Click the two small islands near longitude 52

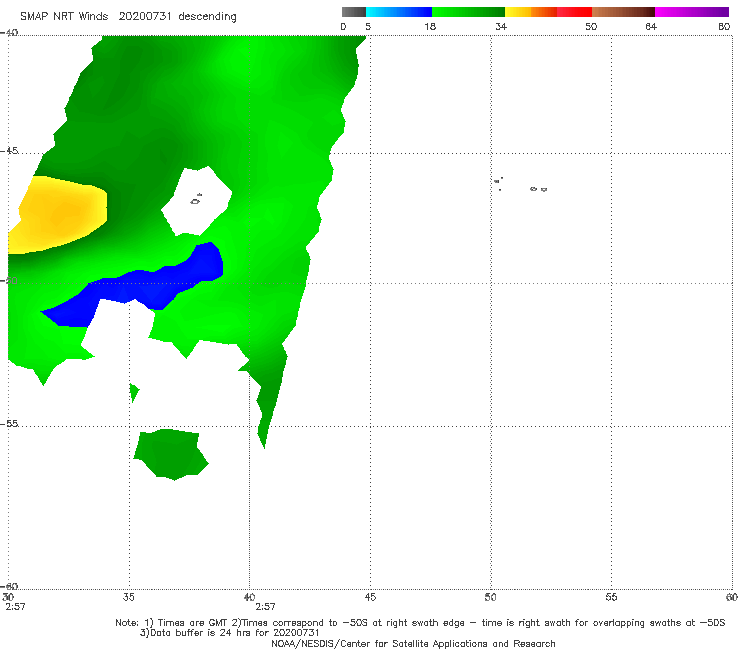click(x=538, y=189)
